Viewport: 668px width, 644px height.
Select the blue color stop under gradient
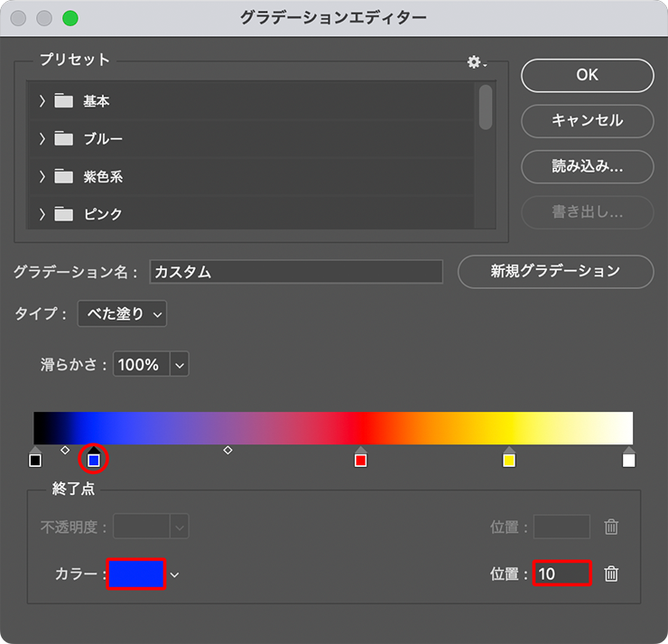pos(93,460)
